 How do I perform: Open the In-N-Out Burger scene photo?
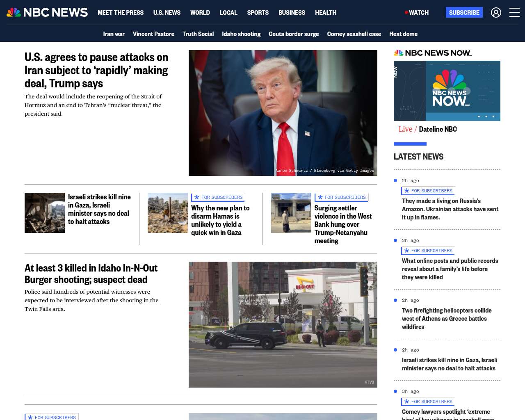(x=283, y=324)
